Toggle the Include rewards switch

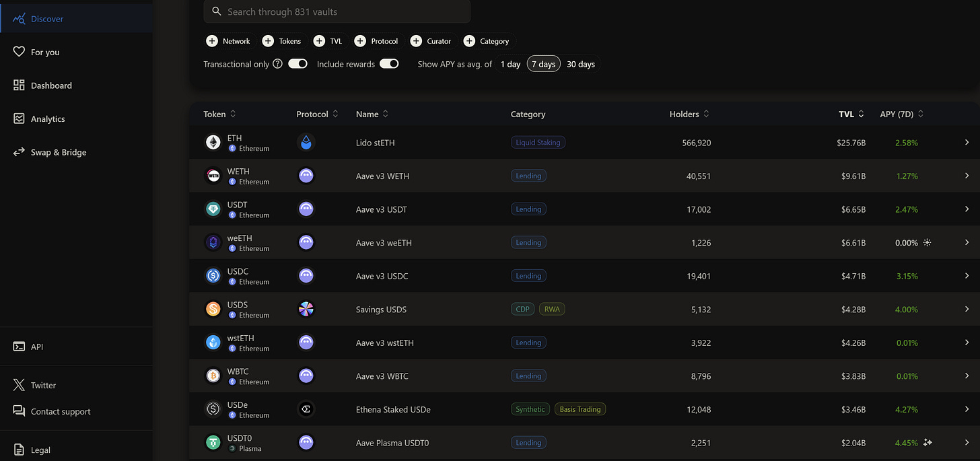click(x=389, y=64)
